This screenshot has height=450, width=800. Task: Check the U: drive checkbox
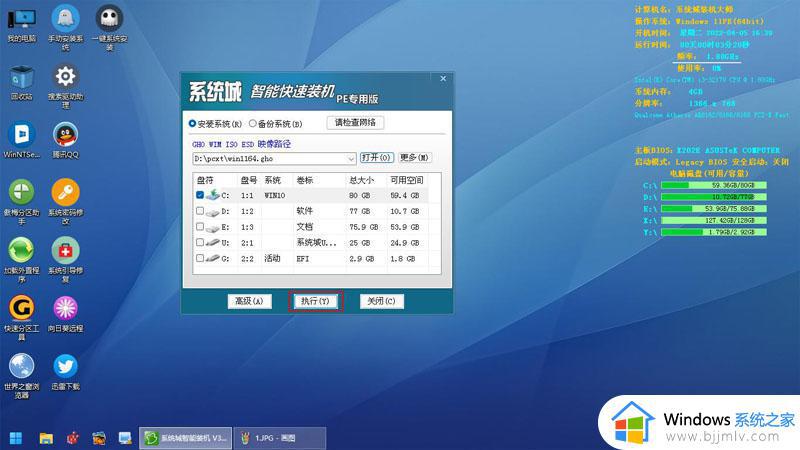tap(200, 242)
